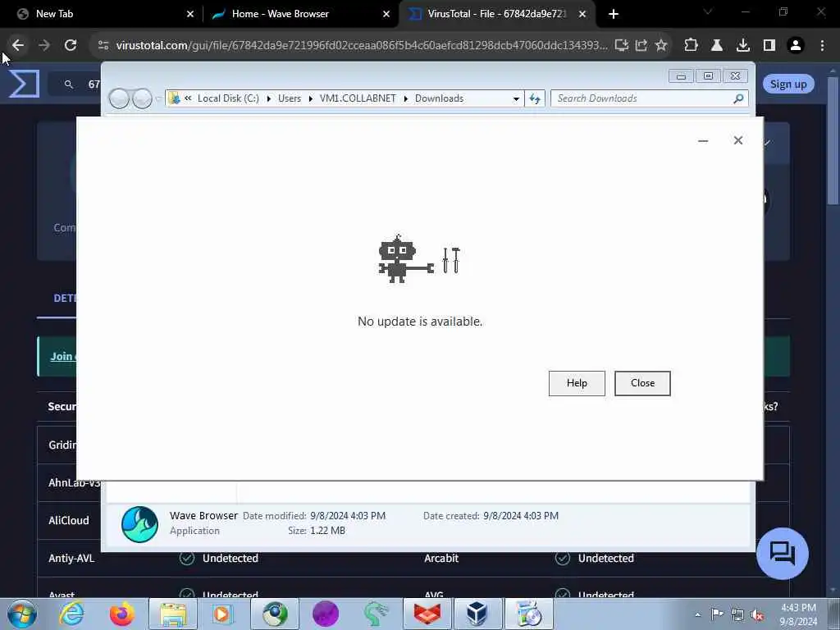Click the Explorer Search Downloads field
This screenshot has width=840, height=630.
pos(643,98)
